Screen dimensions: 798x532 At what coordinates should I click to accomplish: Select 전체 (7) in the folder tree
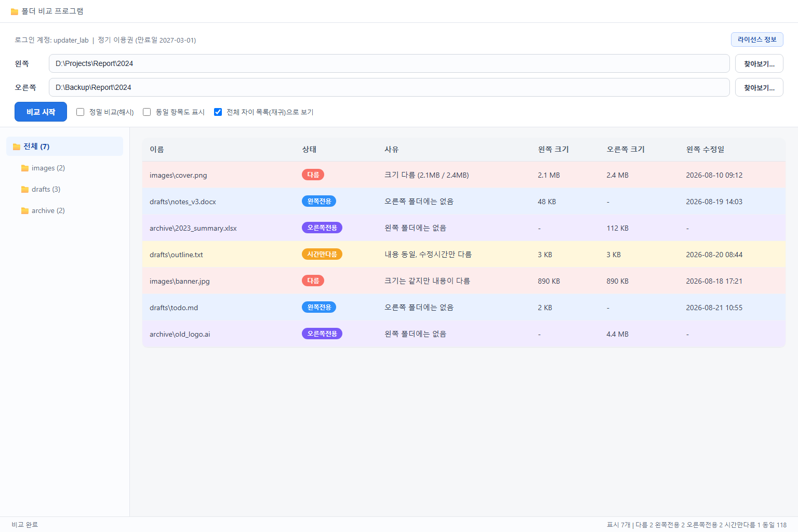64,147
